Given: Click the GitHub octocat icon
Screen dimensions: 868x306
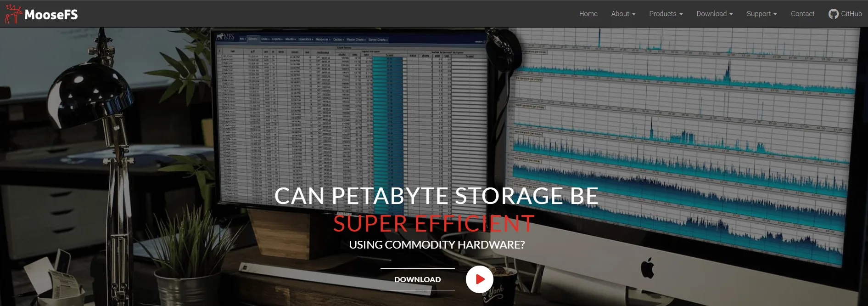Looking at the screenshot, I should (x=833, y=14).
